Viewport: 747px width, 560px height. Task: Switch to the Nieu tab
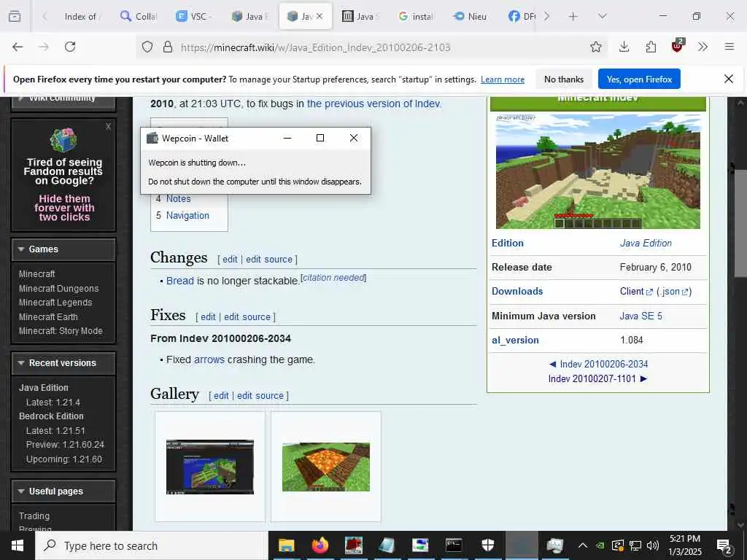(x=471, y=16)
